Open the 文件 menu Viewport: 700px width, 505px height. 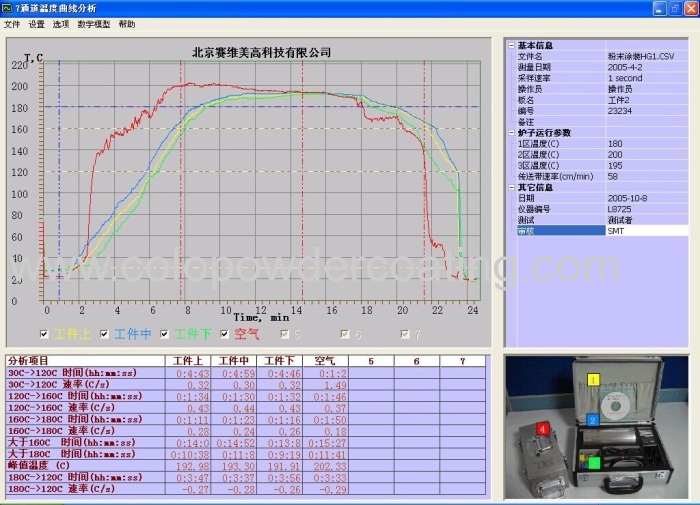(12, 23)
